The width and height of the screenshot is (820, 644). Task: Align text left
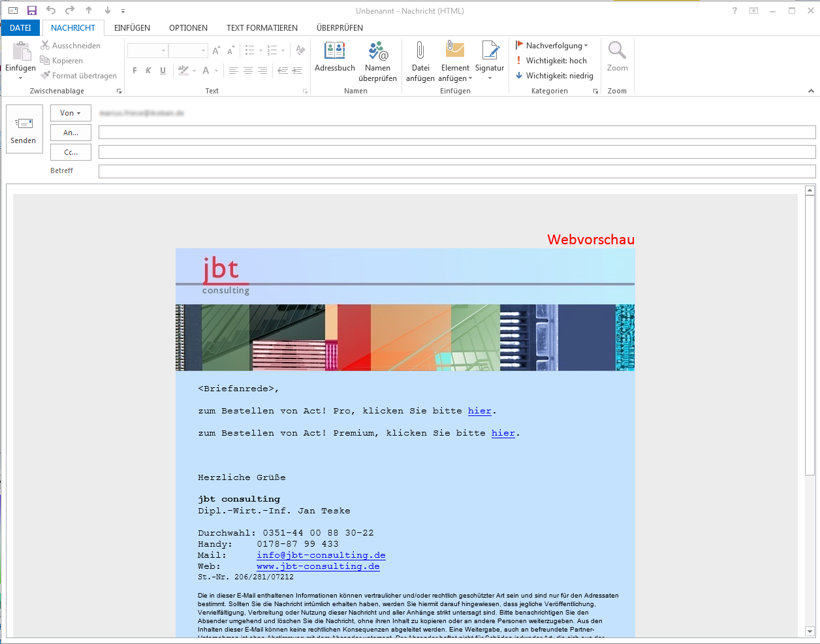(x=233, y=71)
